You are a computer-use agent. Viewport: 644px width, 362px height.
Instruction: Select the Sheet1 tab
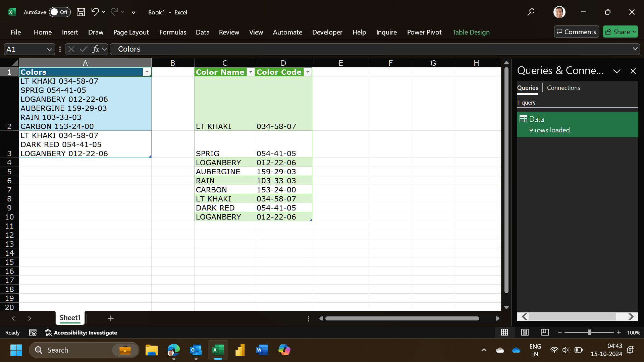pyautogui.click(x=70, y=318)
